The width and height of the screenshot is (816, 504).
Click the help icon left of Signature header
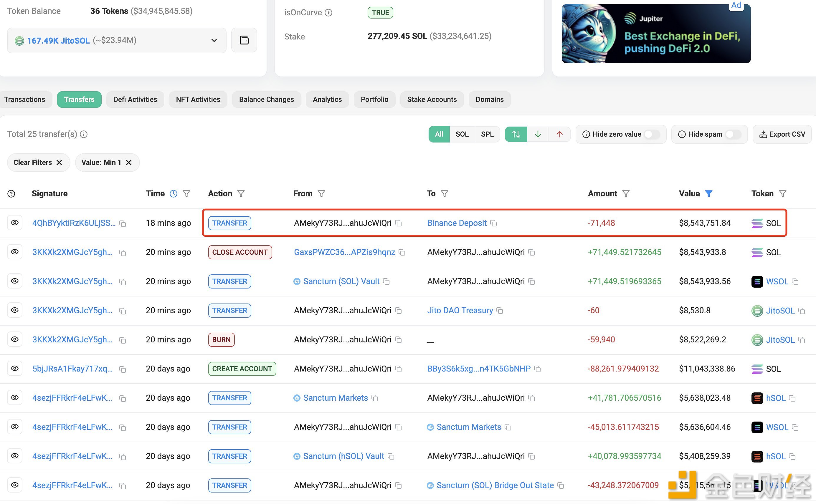pyautogui.click(x=11, y=194)
